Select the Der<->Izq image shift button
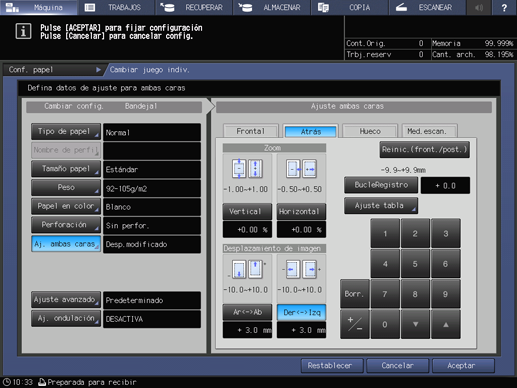The height and width of the screenshot is (388, 517). [301, 312]
